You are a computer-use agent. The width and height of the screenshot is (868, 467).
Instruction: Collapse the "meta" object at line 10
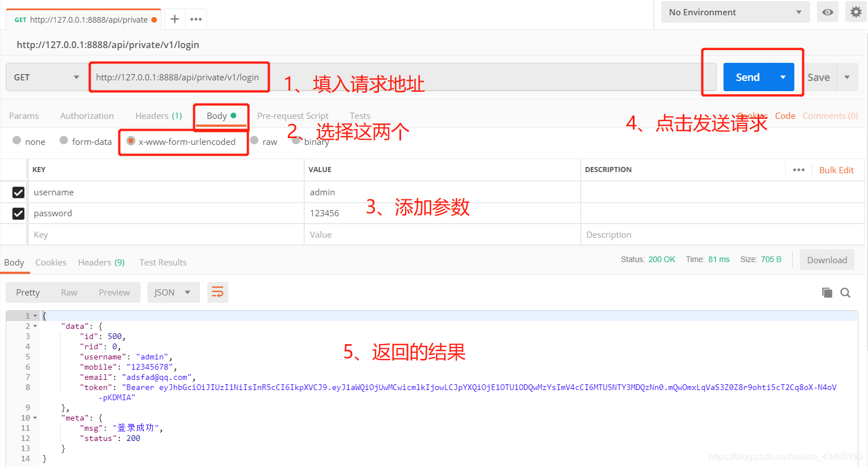click(x=35, y=418)
